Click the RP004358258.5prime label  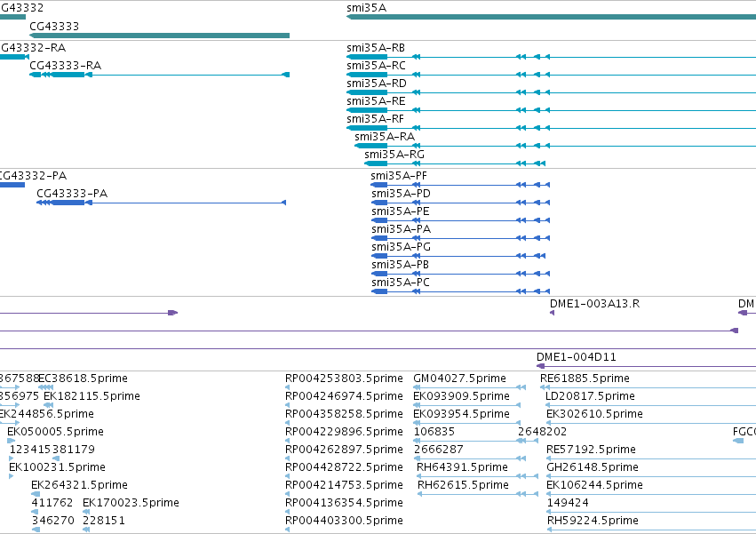coord(344,414)
